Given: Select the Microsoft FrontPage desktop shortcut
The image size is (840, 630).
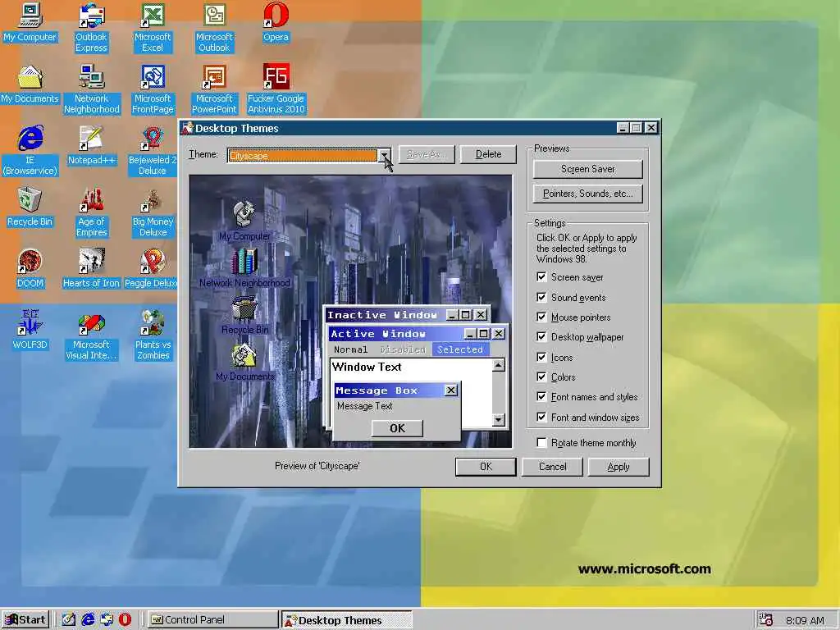Looking at the screenshot, I should click(x=153, y=89).
